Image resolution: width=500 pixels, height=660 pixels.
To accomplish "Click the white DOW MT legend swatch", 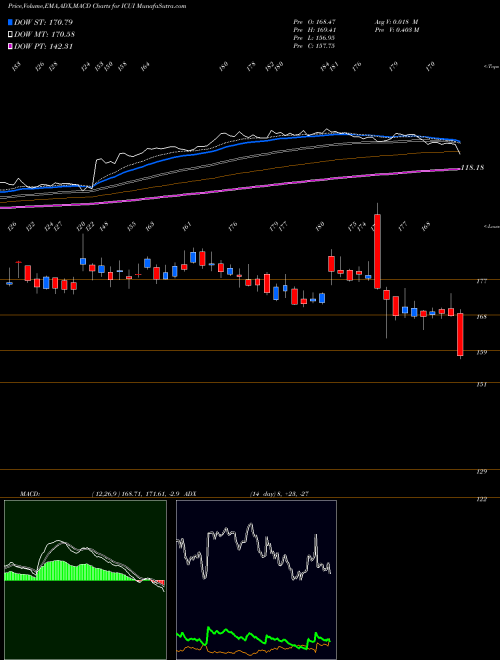I will point(11,35).
